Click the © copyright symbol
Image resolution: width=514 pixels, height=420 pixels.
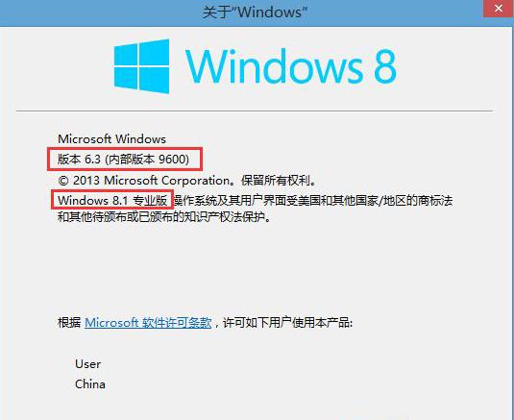click(x=63, y=181)
